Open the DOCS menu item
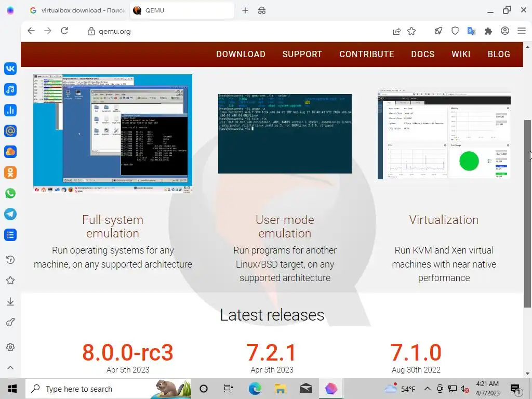 (423, 54)
